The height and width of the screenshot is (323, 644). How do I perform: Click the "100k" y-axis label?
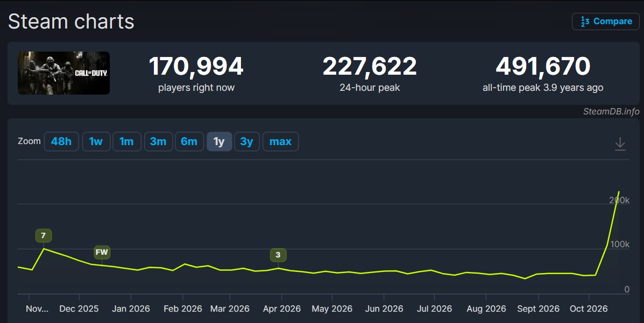[x=620, y=244]
